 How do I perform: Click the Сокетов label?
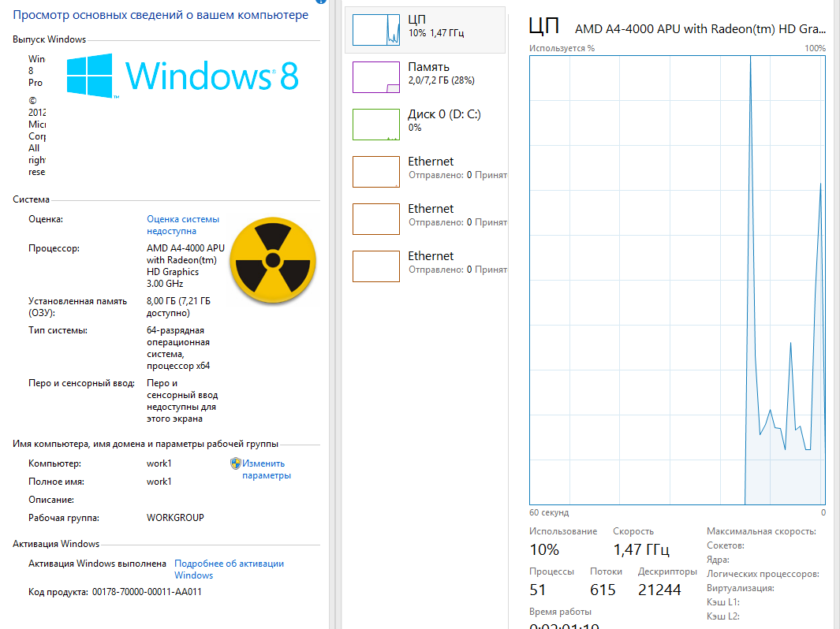[x=726, y=545]
